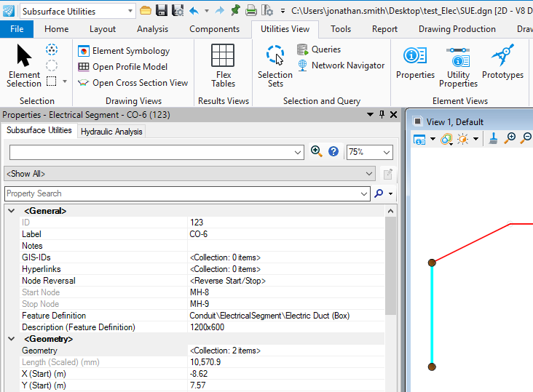
Task: Click Open Profile Model
Action: [129, 67]
